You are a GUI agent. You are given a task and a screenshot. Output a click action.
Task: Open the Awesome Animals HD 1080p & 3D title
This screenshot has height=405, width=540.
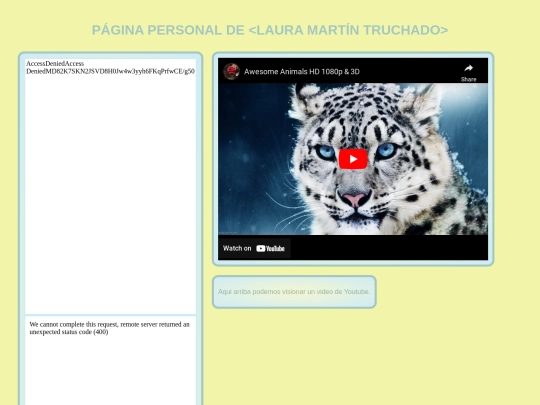pos(302,72)
